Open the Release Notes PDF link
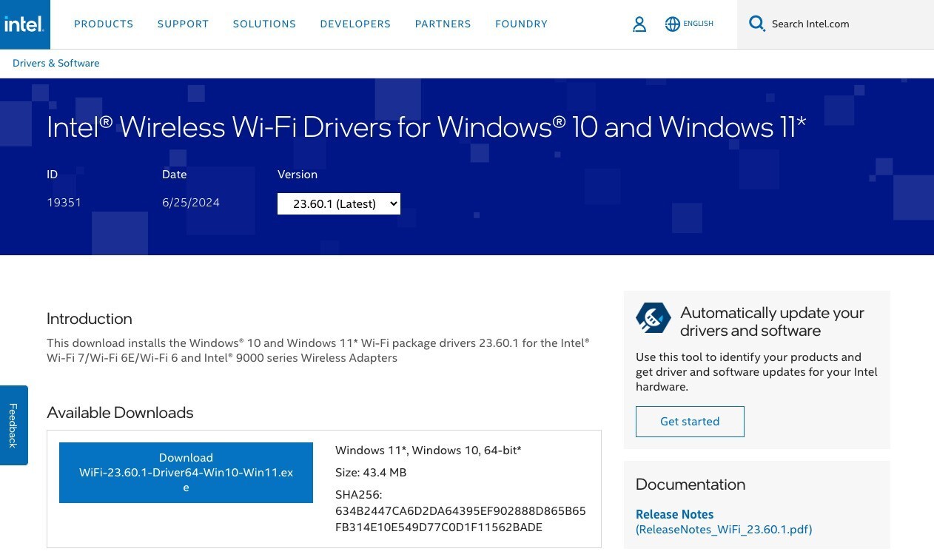Screen dimensions: 934x560 (x=674, y=514)
